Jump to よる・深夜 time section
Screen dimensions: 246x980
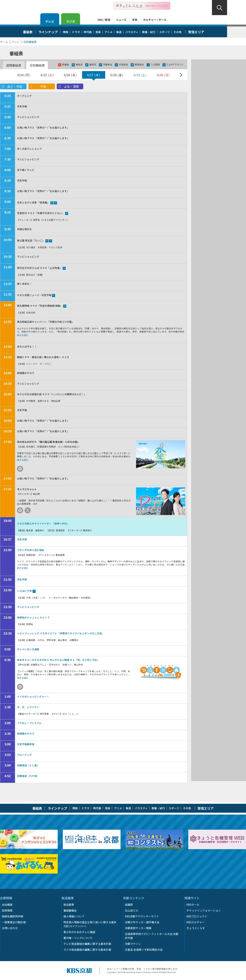[x=70, y=86]
